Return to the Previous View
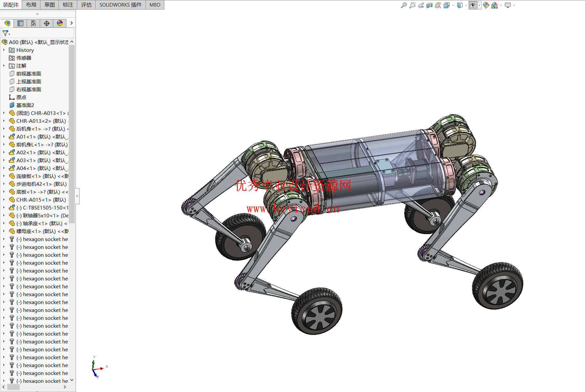The height and width of the screenshot is (392, 585). coord(421,5)
